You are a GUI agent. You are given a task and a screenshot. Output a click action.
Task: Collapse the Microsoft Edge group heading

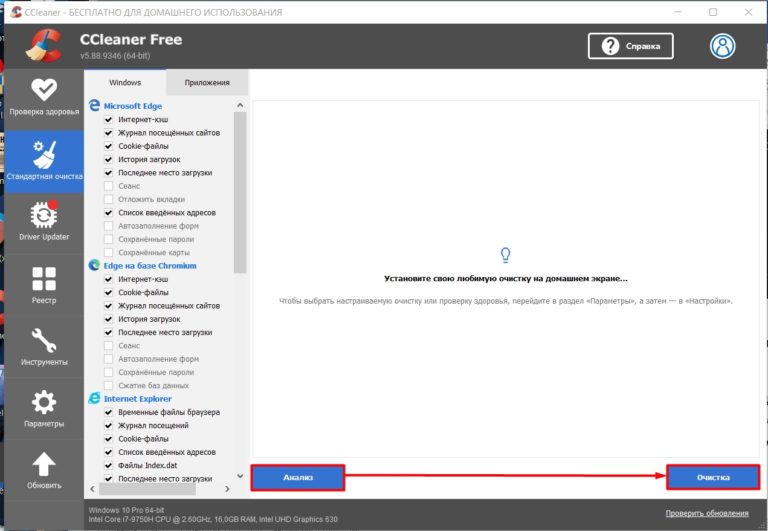pyautogui.click(x=133, y=106)
